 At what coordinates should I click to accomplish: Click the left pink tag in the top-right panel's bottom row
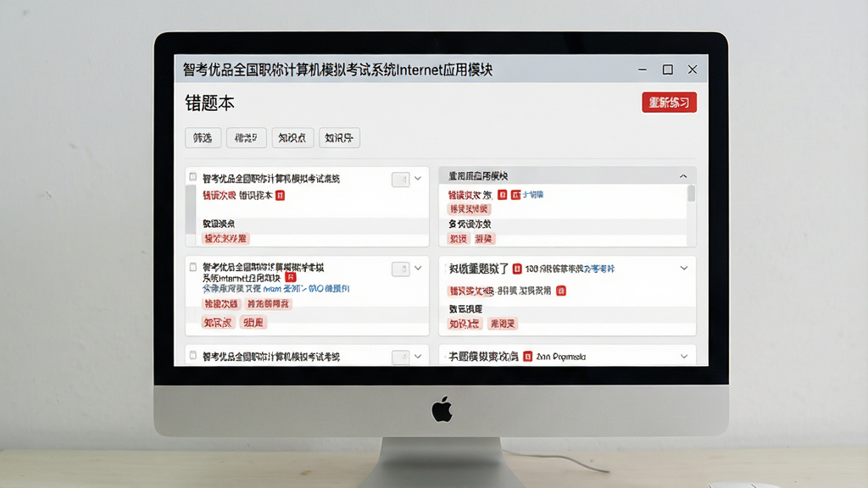point(458,239)
